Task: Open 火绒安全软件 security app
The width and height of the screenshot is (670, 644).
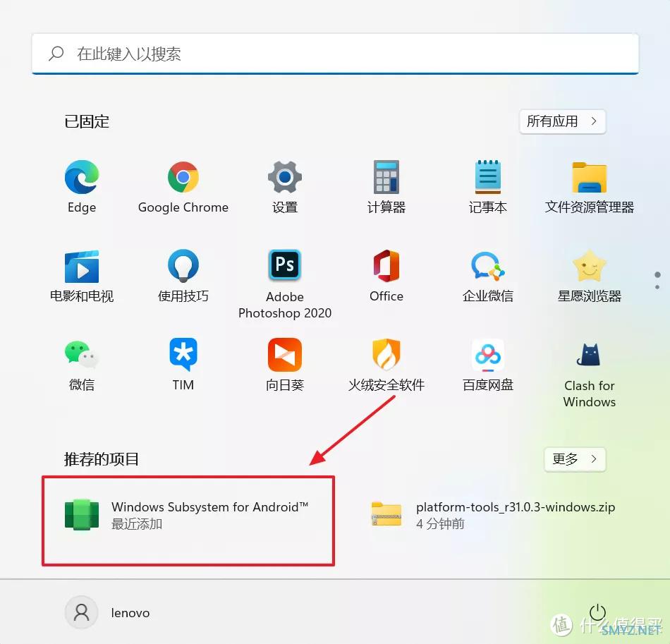Action: 386,365
